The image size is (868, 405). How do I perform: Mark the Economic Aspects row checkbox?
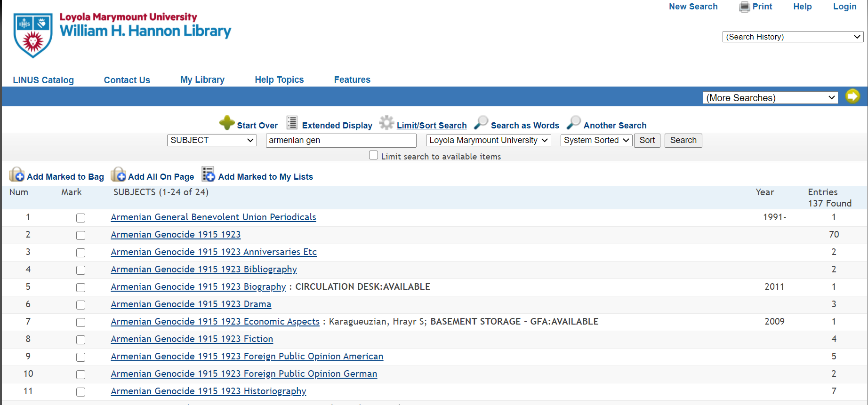pyautogui.click(x=81, y=322)
